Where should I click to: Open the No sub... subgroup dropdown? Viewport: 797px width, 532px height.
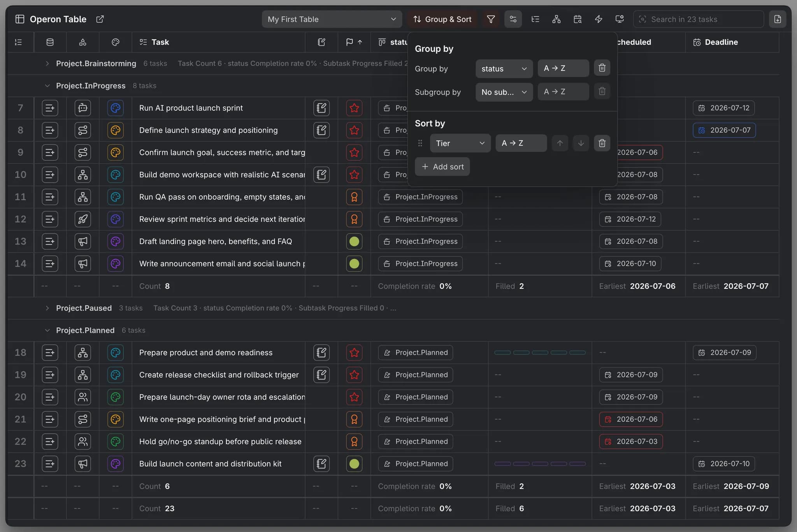pyautogui.click(x=504, y=92)
